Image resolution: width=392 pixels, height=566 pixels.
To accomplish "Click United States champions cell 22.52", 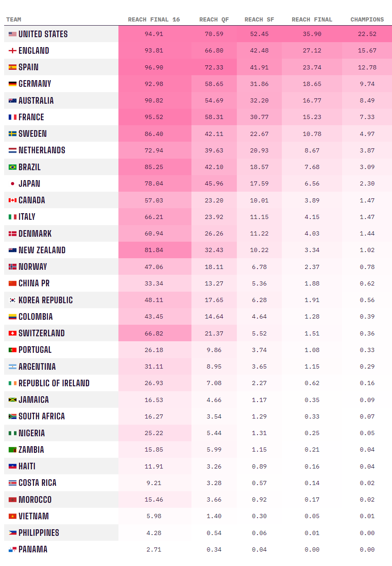I will (367, 34).
